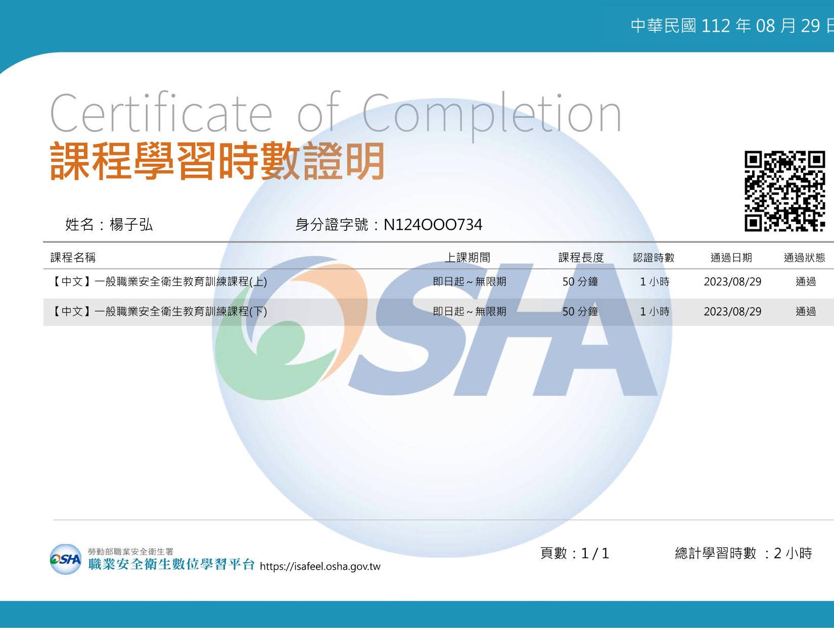
Task: Select the 一般職業安全衛生教育訓練課程(上) course row
Action: (159, 282)
